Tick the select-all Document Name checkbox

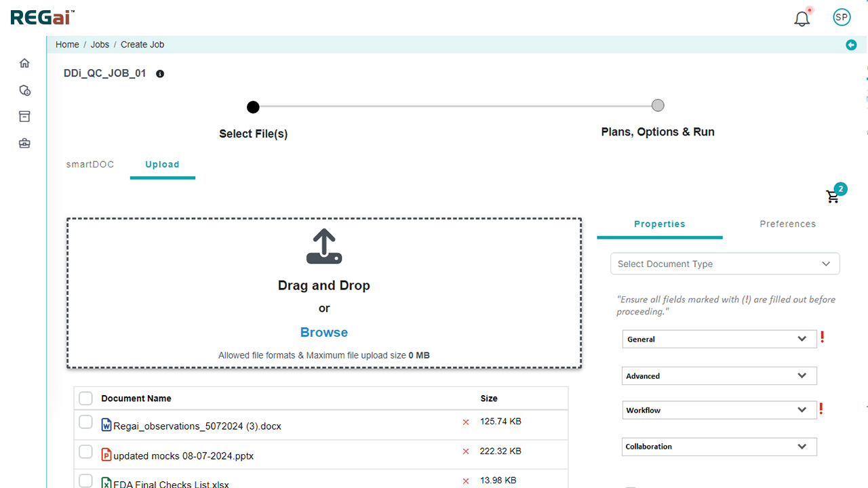(x=85, y=398)
